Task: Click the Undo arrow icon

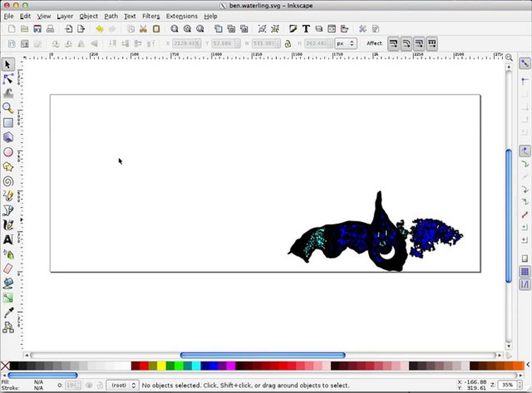Action: pos(99,29)
